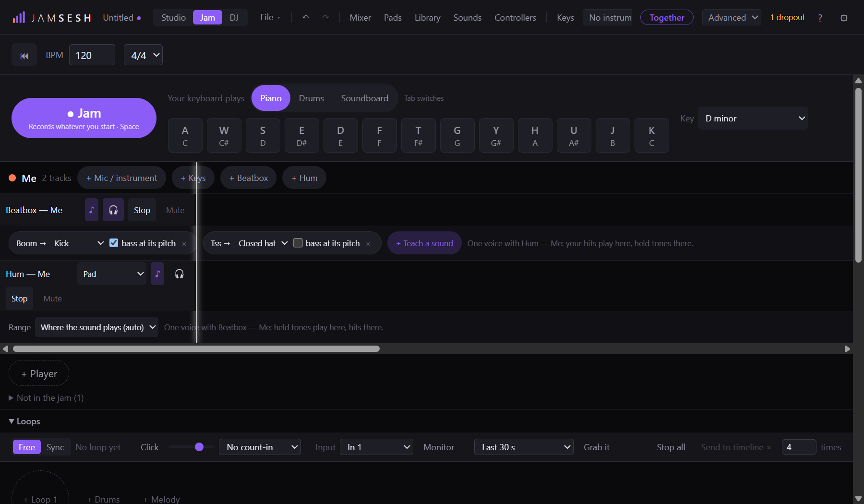Remove the Tss Closed hat mapping
Screen dimensions: 864x504
coord(368,244)
